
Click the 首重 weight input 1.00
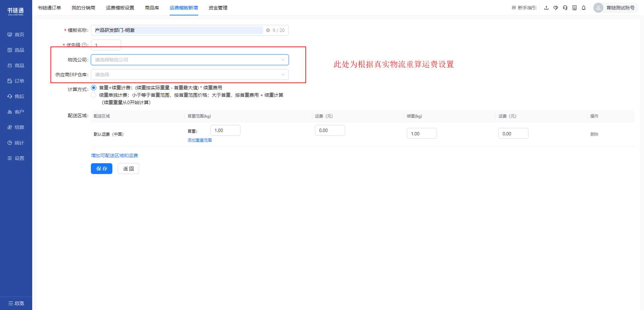(x=225, y=130)
